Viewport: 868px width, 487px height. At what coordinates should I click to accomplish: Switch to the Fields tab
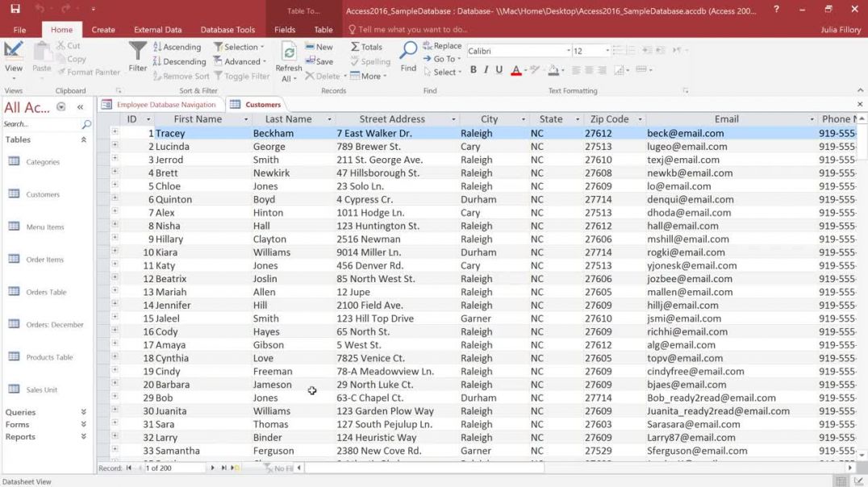pos(285,30)
